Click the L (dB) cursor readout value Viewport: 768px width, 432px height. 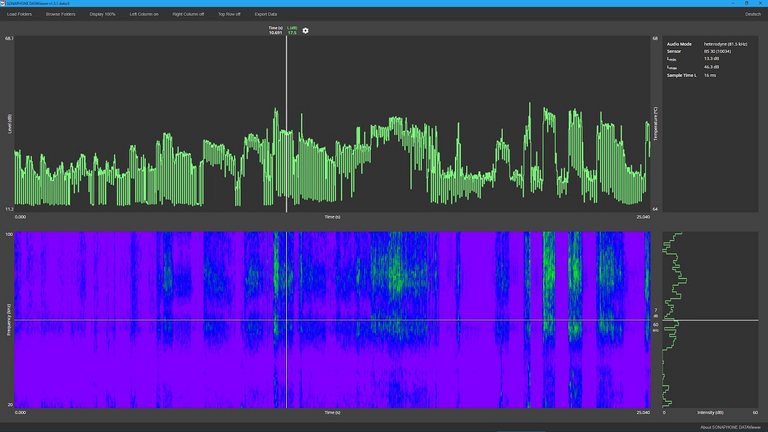(292, 33)
